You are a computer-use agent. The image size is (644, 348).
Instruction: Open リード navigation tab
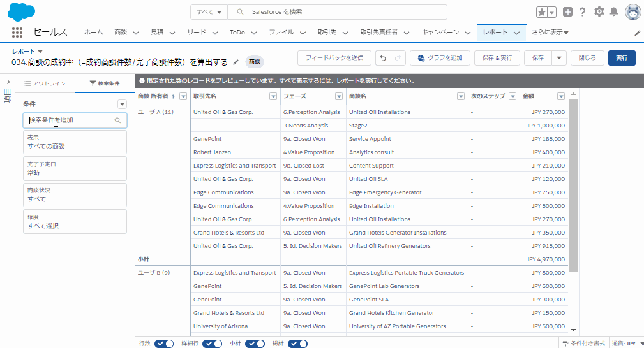(x=197, y=32)
